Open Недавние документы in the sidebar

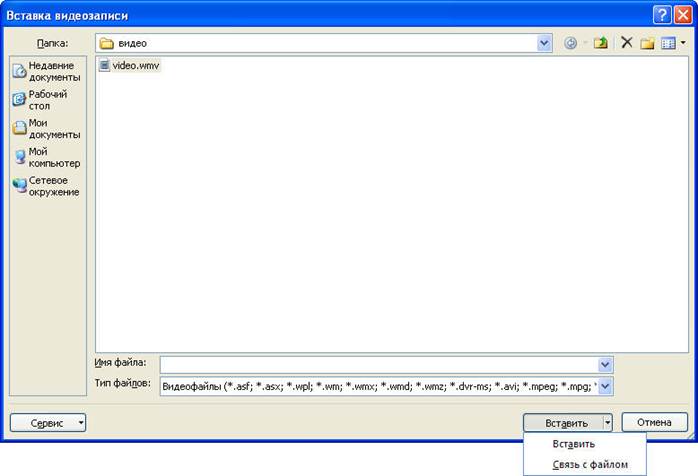[x=47, y=71]
